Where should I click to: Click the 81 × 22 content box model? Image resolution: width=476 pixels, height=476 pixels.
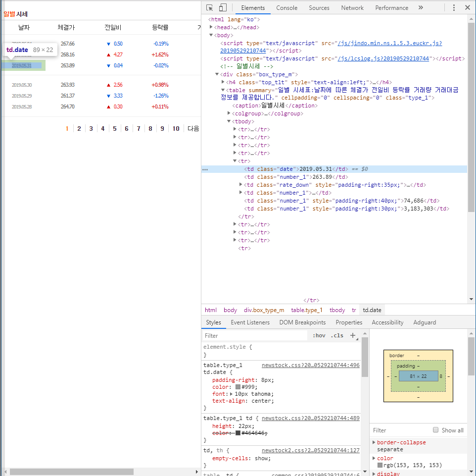click(418, 376)
